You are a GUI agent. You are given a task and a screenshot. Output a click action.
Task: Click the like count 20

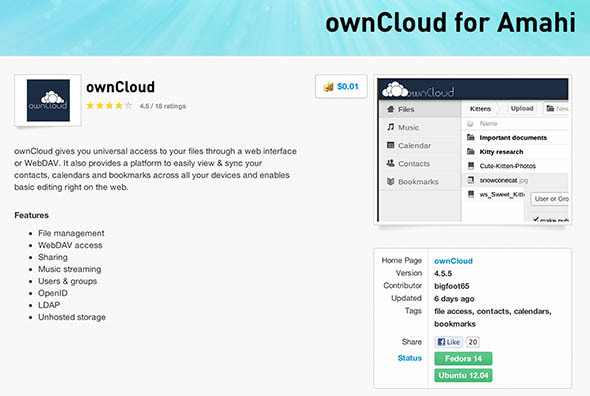pyautogui.click(x=473, y=342)
